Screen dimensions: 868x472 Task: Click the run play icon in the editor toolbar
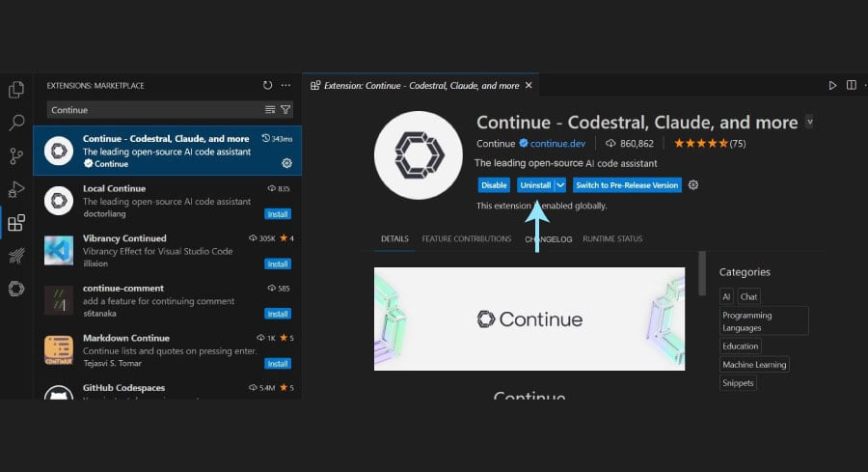point(832,85)
